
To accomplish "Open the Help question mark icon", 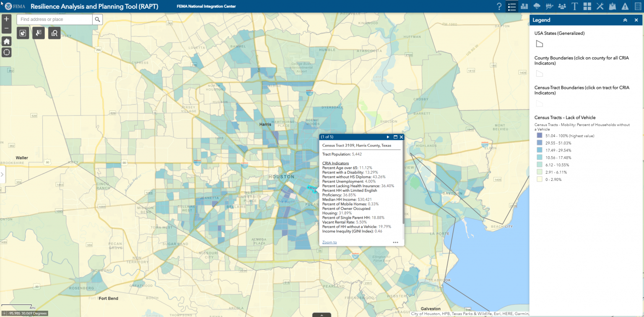I will point(499,6).
